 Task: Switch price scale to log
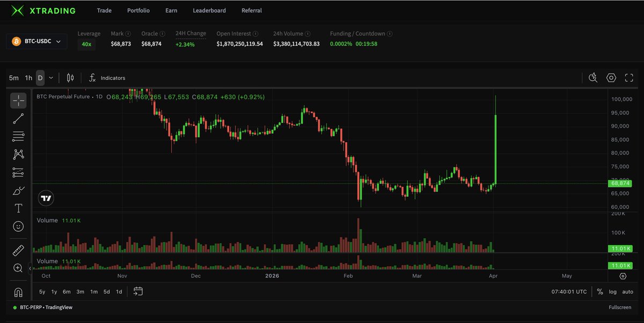[613, 291]
